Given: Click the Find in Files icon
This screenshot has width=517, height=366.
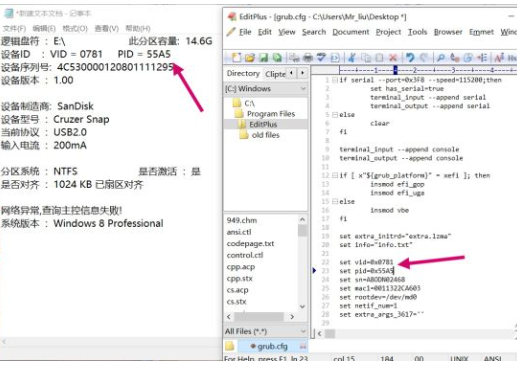Looking at the screenshot, I should (x=468, y=58).
